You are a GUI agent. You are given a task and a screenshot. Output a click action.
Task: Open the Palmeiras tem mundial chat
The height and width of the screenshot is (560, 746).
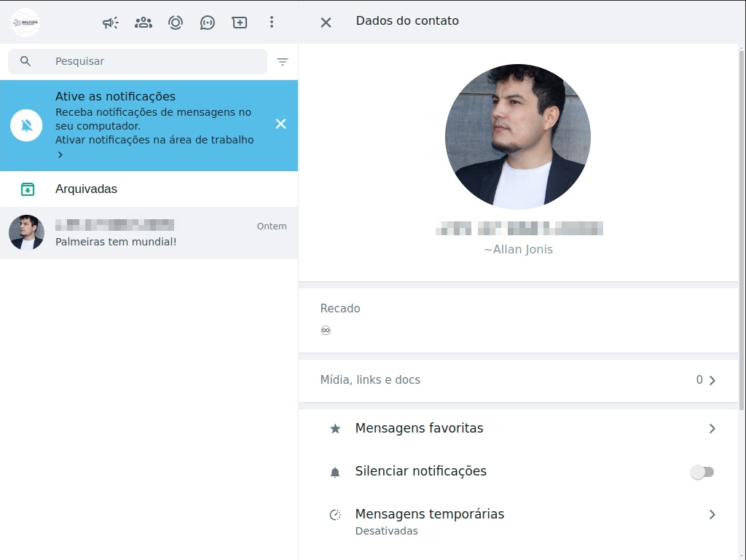point(149,233)
